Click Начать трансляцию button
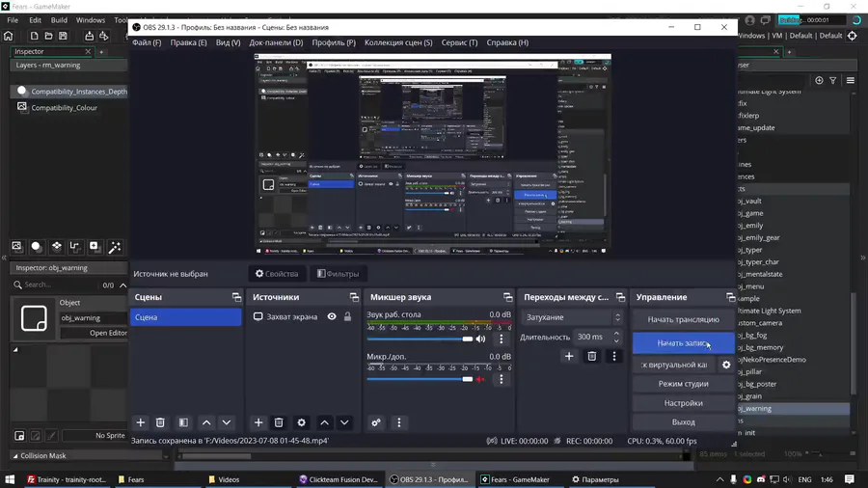868x488 pixels. tap(683, 319)
